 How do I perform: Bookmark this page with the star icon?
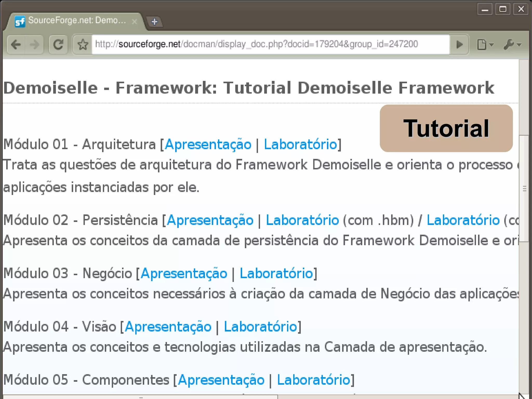coord(83,45)
